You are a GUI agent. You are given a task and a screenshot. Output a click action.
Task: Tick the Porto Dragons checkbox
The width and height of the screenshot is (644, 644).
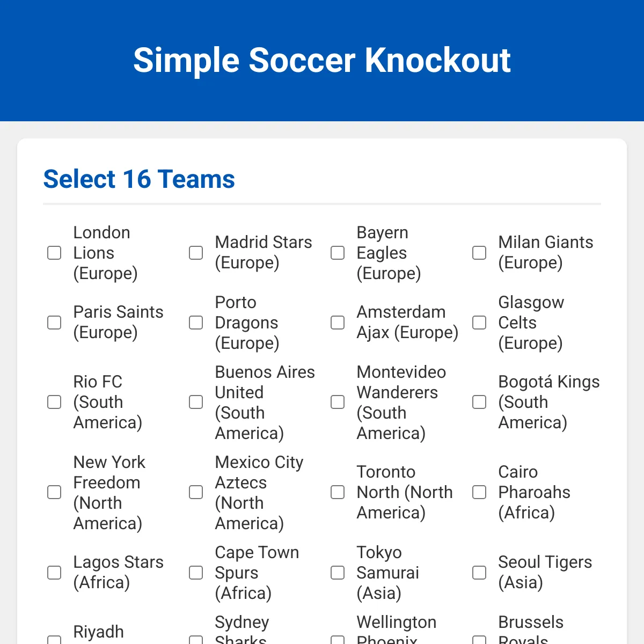196,323
